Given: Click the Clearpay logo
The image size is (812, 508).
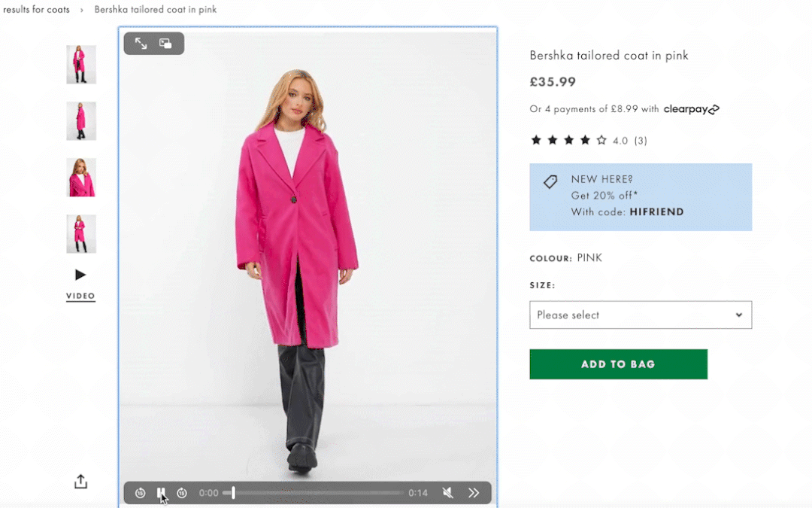Looking at the screenshot, I should [690, 108].
